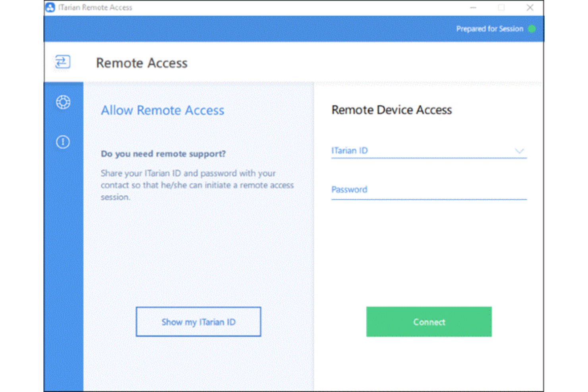Viewport: 588px width, 392px height.
Task: Maximize the ITarian Remote Access window
Action: 501,8
